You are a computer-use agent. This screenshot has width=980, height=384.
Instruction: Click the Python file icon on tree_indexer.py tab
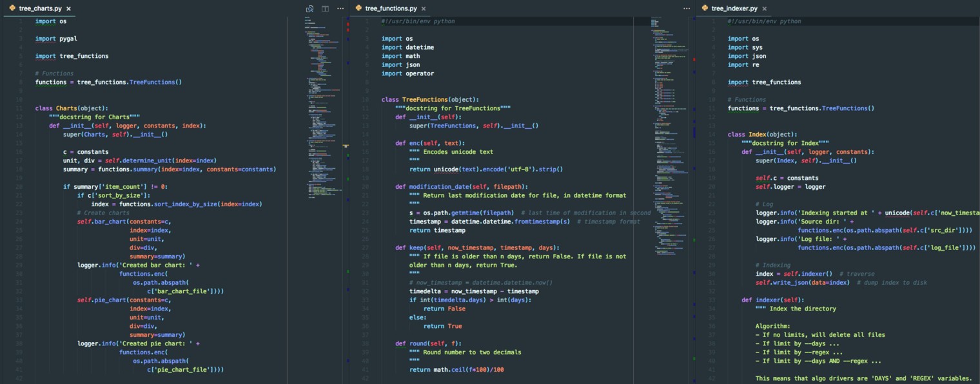click(704, 8)
